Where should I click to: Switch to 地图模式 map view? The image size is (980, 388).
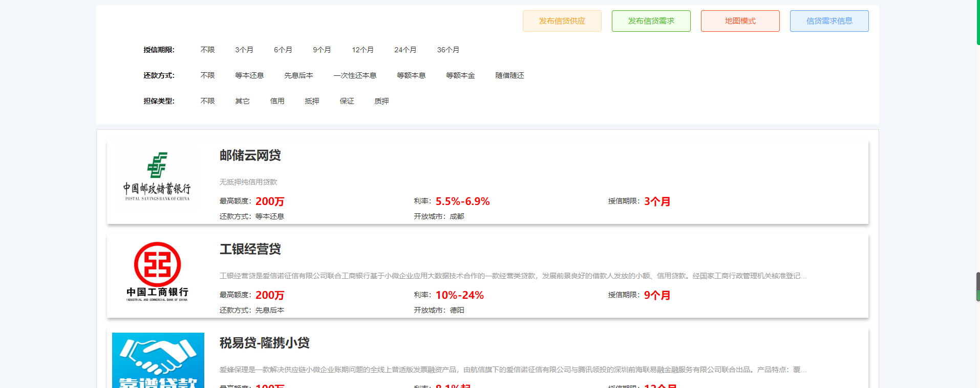coord(740,21)
